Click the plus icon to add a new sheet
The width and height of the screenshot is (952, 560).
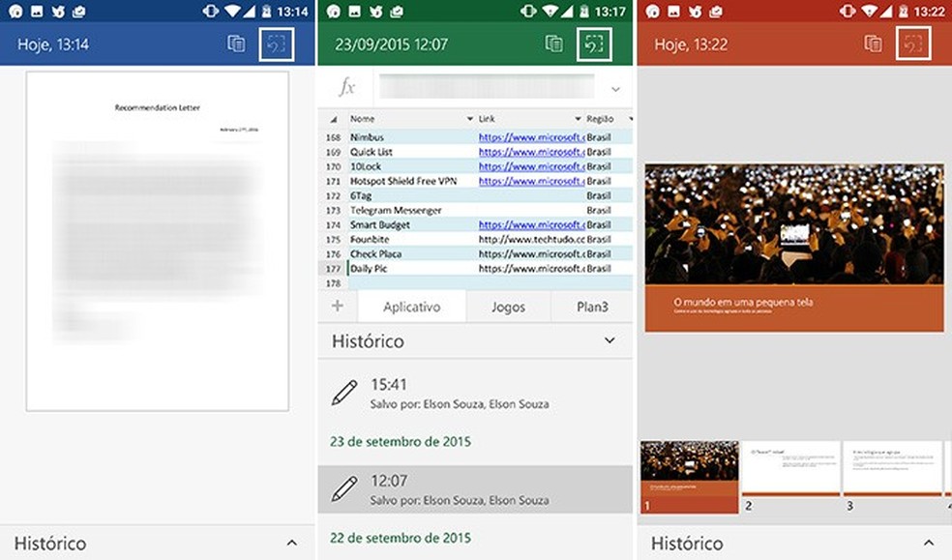pyautogui.click(x=336, y=306)
